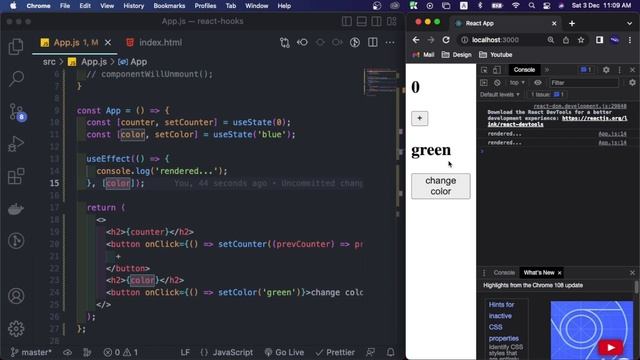Open the Run and Debug view
Image resolution: width=640 pixels, height=360 pixels.
pos(16,144)
